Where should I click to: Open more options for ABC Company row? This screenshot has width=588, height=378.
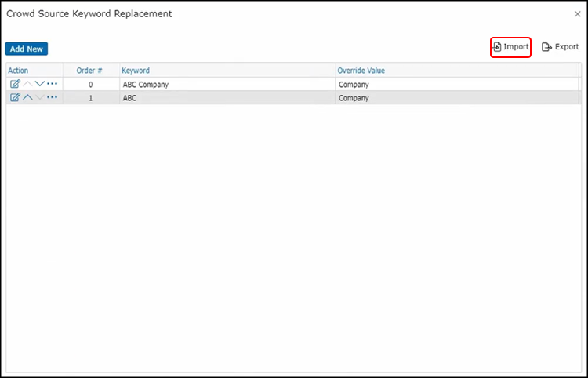(53, 84)
